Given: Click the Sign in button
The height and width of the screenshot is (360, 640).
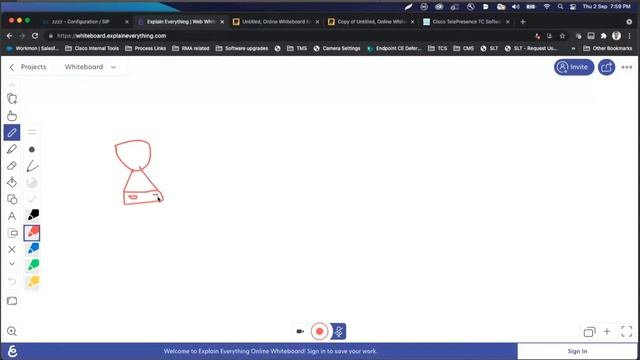Looking at the screenshot, I should coord(577,351).
